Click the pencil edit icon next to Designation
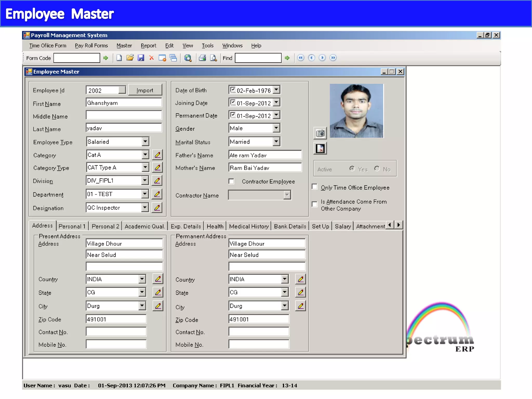 tap(157, 208)
